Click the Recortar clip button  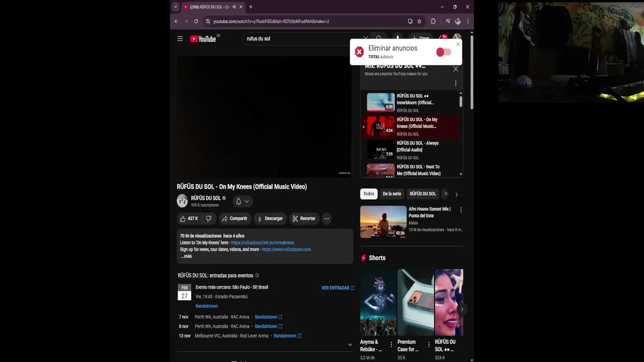coord(304,218)
